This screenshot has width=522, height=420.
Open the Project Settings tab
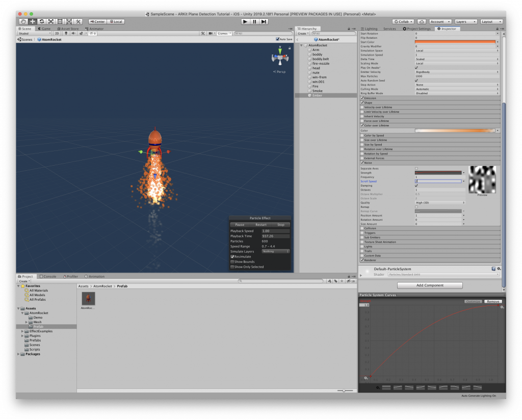417,29
